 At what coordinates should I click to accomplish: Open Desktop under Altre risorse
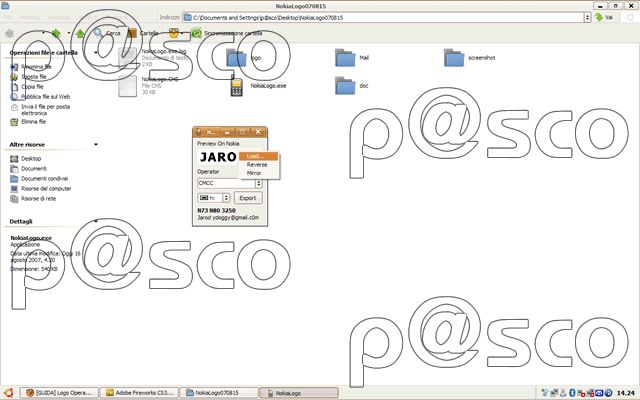(31, 159)
